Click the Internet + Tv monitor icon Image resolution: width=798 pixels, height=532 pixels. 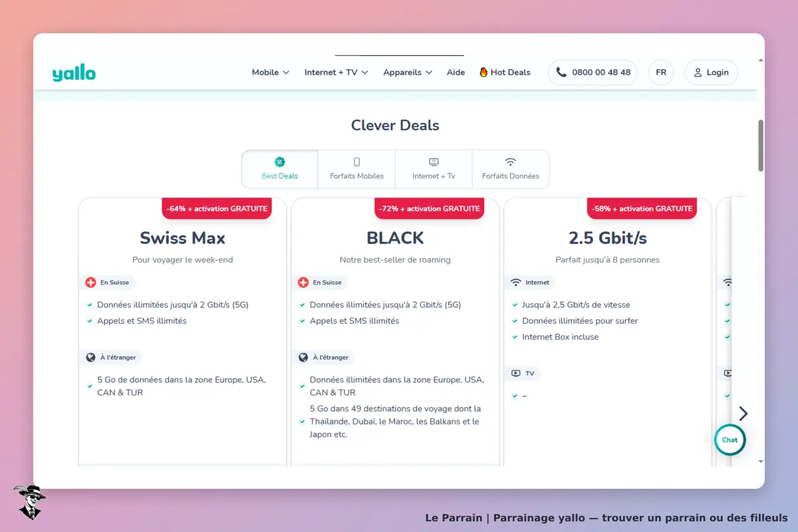coord(434,162)
